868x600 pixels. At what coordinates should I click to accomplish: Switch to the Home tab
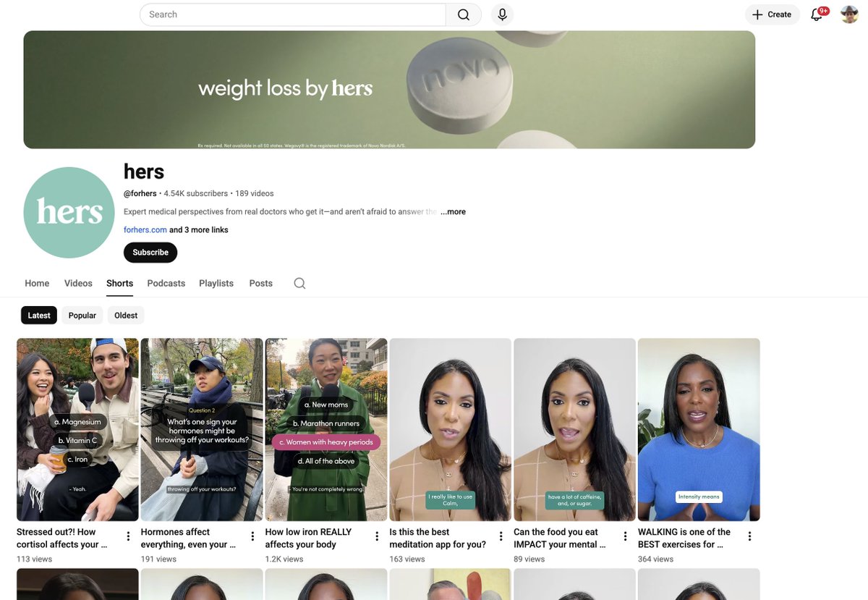(x=37, y=284)
